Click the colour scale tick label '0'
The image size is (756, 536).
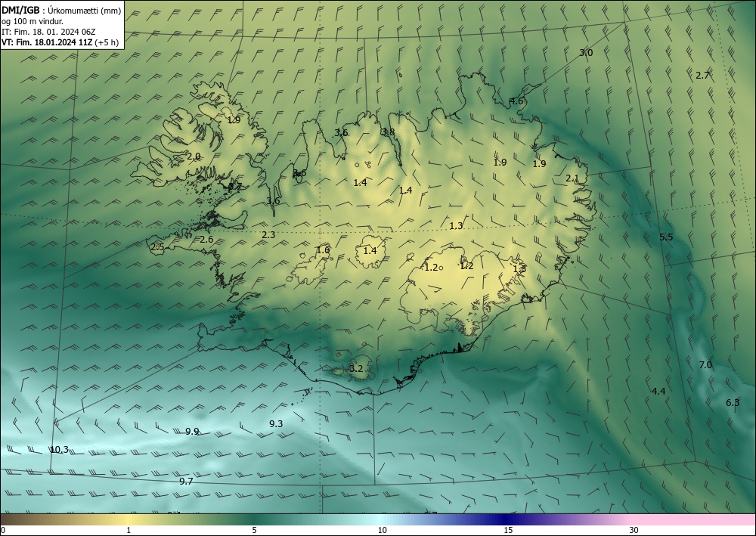point(3,530)
